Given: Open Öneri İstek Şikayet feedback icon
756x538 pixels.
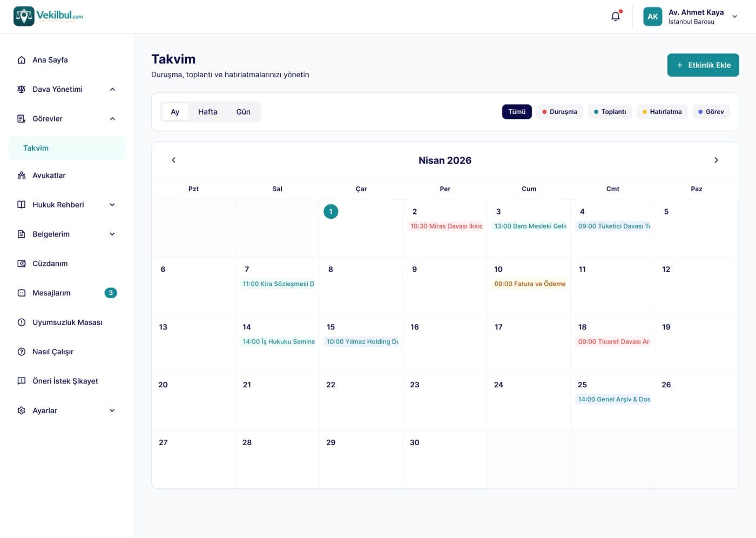Looking at the screenshot, I should pyautogui.click(x=22, y=381).
